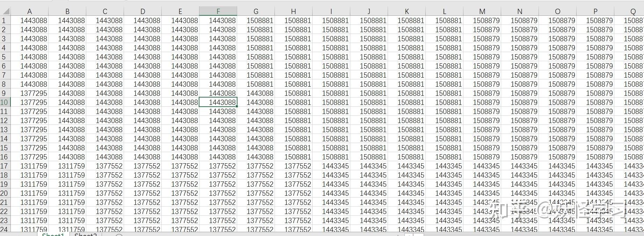This screenshot has height=236, width=644.
Task: Click cell C17 containing 1377552
Action: point(105,166)
